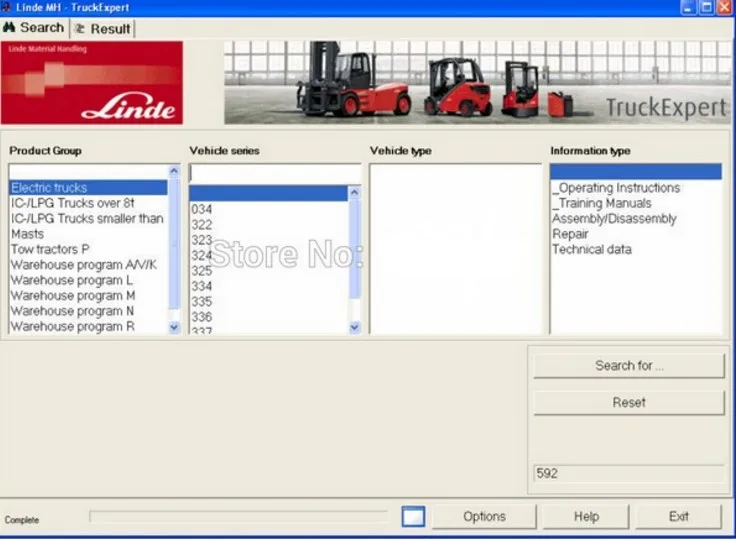
Task: Select Assembly/Disassembly information type
Action: click(636, 219)
